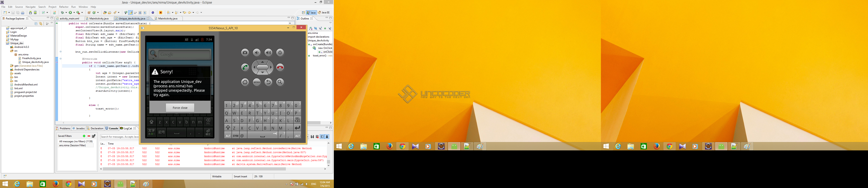Open the Android Virtual Device Manager icon
Screen dimensions: 868x188
pos(35,13)
